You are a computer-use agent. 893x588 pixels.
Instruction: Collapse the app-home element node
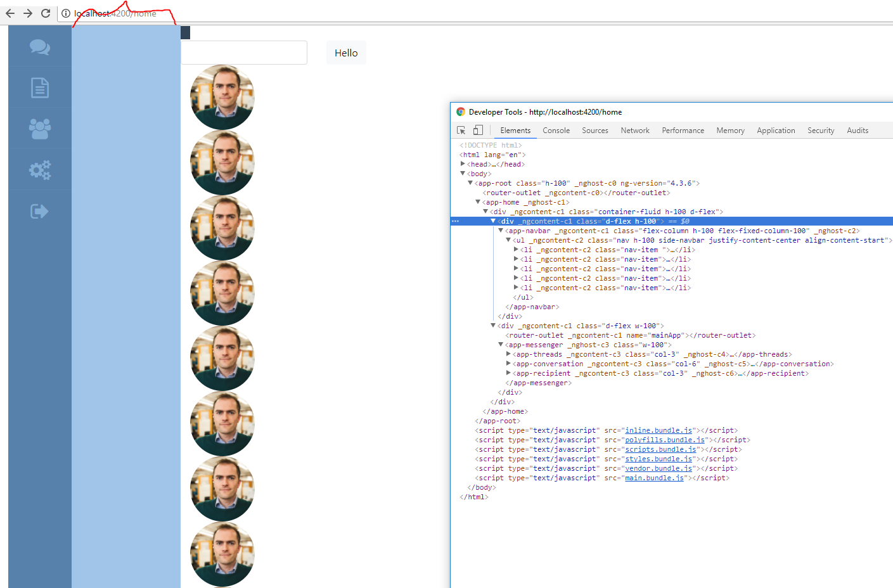click(478, 202)
